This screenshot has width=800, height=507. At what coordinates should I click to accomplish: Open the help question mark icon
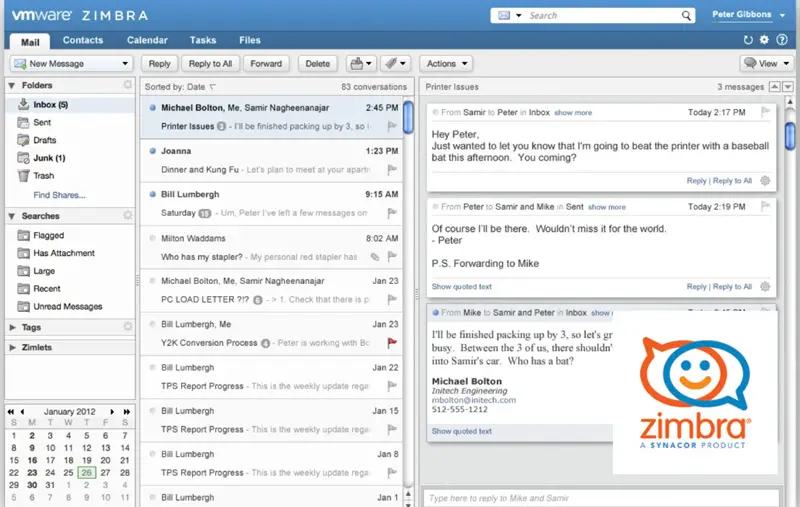pos(782,40)
